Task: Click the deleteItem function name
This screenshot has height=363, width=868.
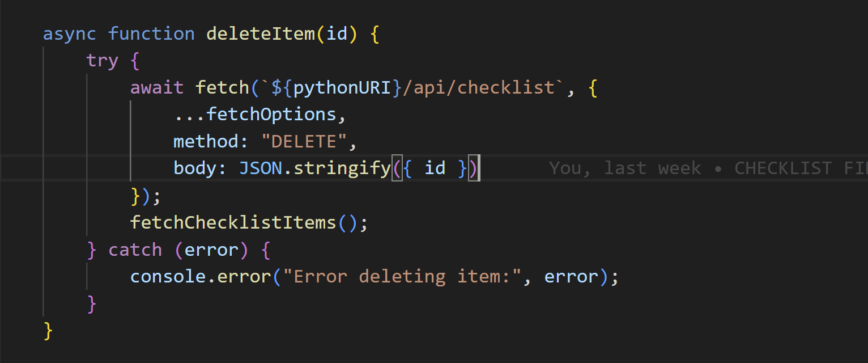Action: tap(260, 34)
